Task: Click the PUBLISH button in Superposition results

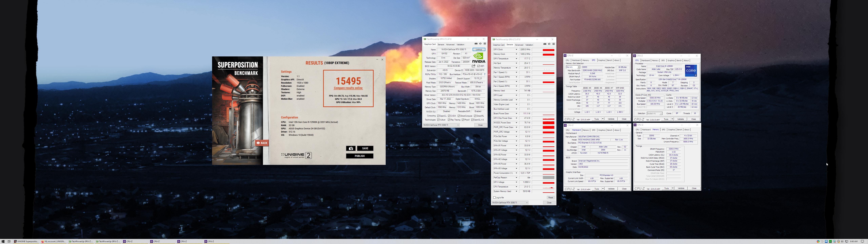Action: (360, 156)
